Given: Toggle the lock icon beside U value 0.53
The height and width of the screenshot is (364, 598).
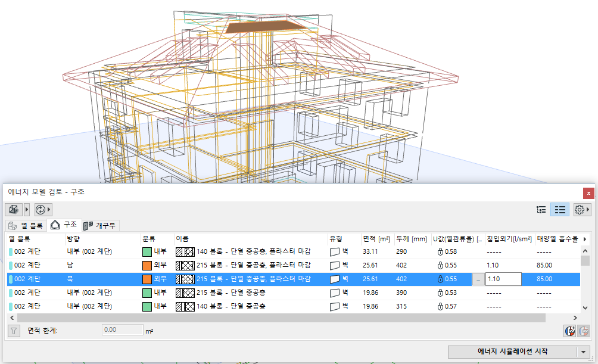Looking at the screenshot, I should 440,293.
